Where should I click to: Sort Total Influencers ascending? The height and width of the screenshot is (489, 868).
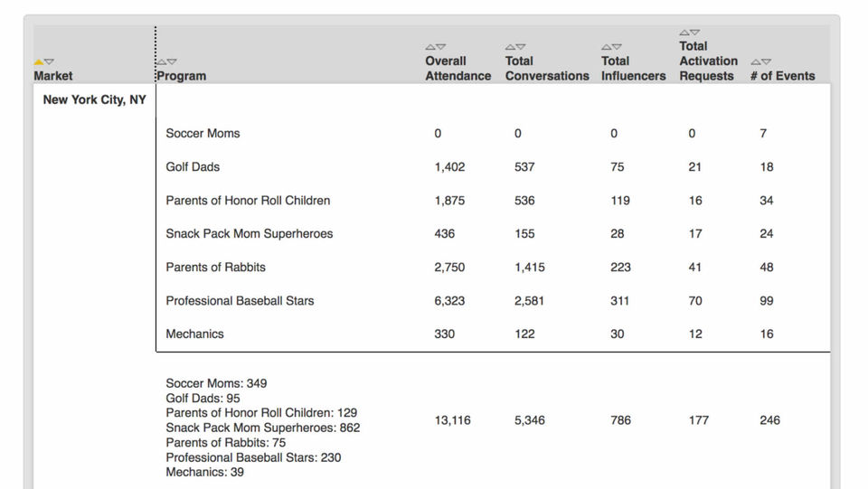[x=606, y=47]
